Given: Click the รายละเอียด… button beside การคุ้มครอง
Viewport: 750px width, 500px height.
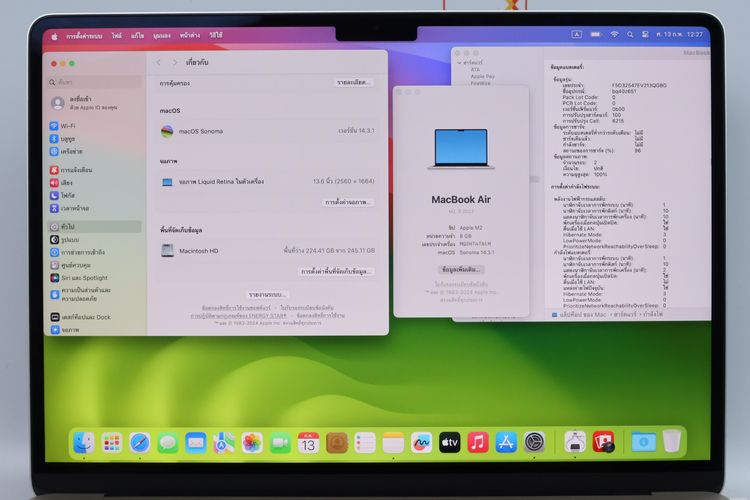Looking at the screenshot, I should (353, 83).
